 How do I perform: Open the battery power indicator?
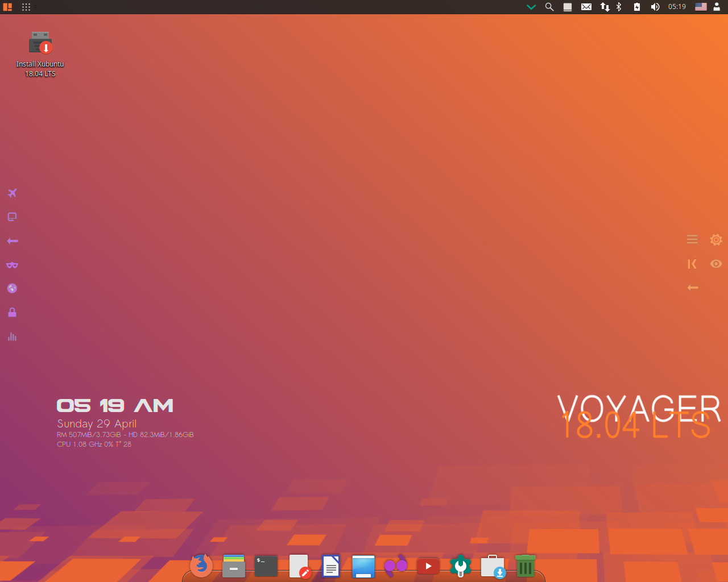point(637,7)
